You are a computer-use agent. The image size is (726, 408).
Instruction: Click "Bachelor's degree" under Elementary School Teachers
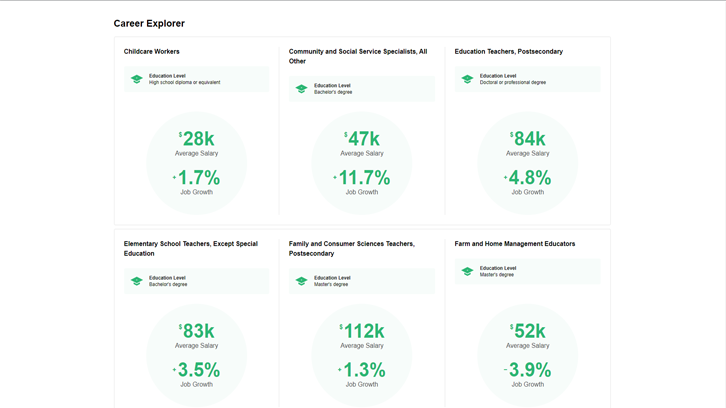tap(168, 284)
